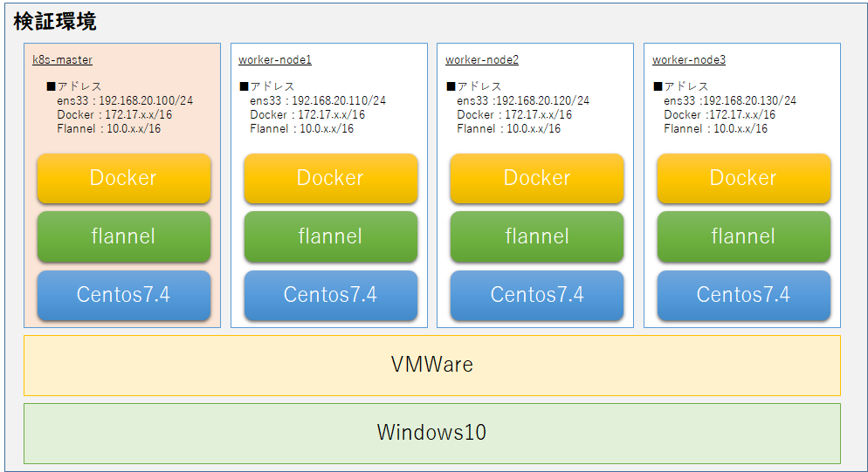
Task: Select the flannel block in worker-node2
Action: click(537, 236)
